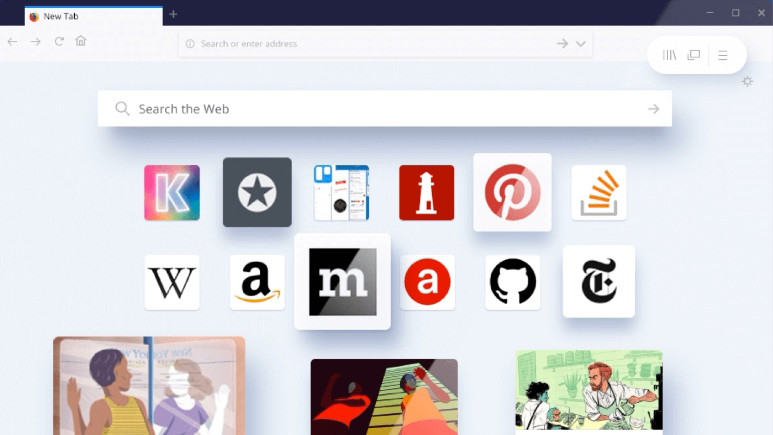Minimize the browser window

[x=710, y=13]
